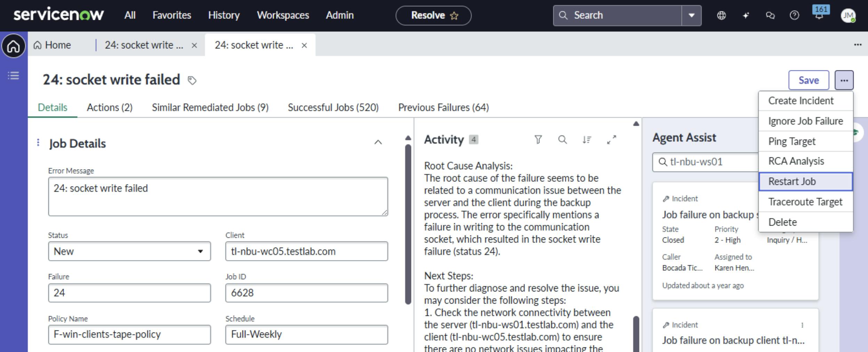This screenshot has width=868, height=352.
Task: Click the Save button
Action: coord(809,80)
